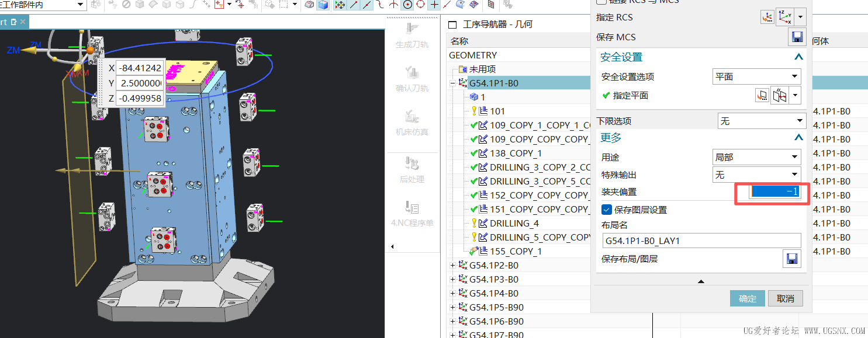Collapse the side panel arrow beside toolbar
Image resolution: width=868 pixels, height=338 pixels.
(x=392, y=246)
